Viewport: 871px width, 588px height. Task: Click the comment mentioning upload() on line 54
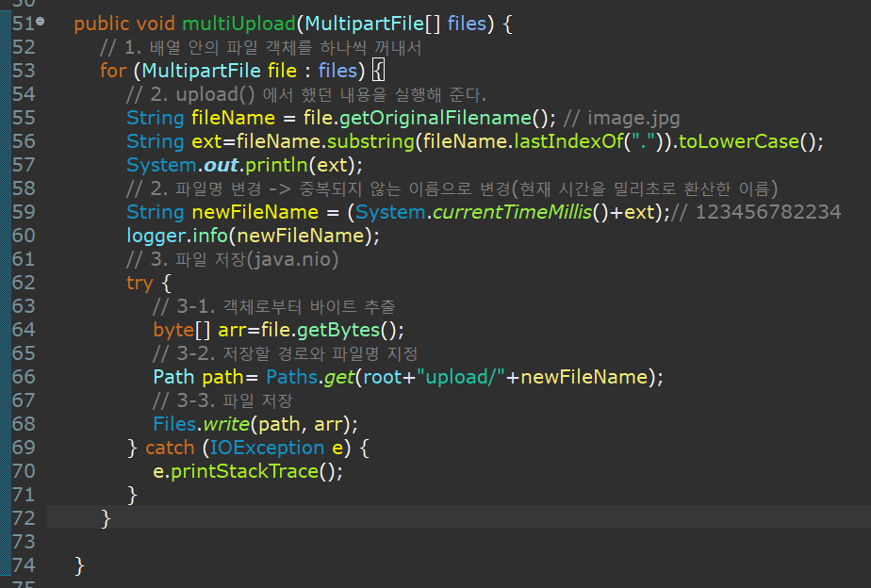click(x=306, y=94)
